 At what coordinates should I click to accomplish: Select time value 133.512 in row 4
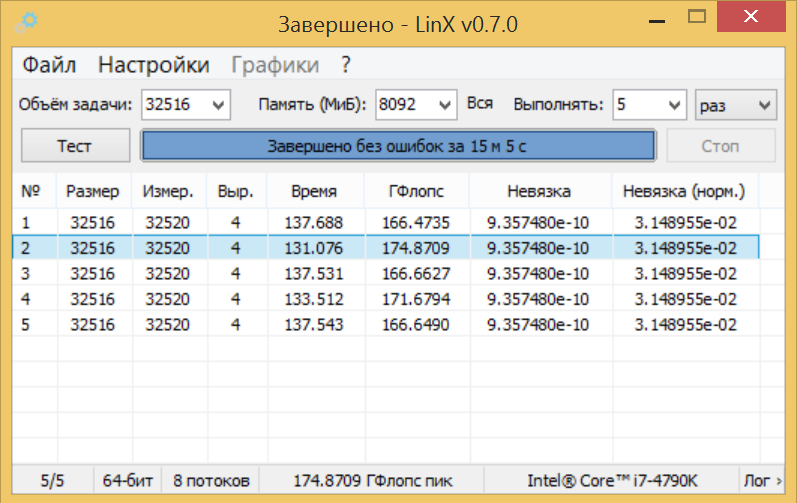click(x=314, y=299)
